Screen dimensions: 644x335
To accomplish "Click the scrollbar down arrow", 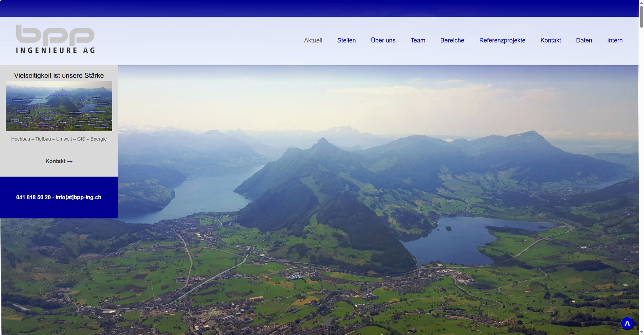I will 641,332.
